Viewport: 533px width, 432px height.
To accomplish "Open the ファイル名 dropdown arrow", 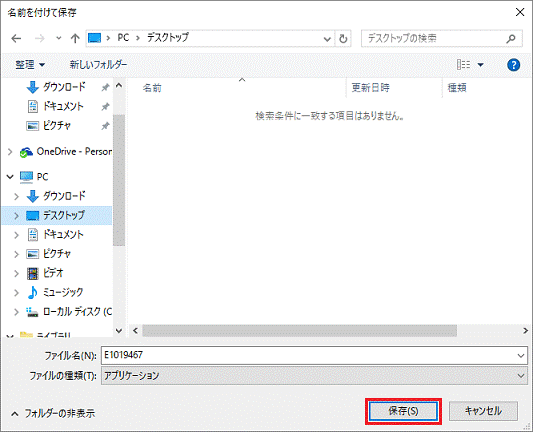I will [521, 356].
